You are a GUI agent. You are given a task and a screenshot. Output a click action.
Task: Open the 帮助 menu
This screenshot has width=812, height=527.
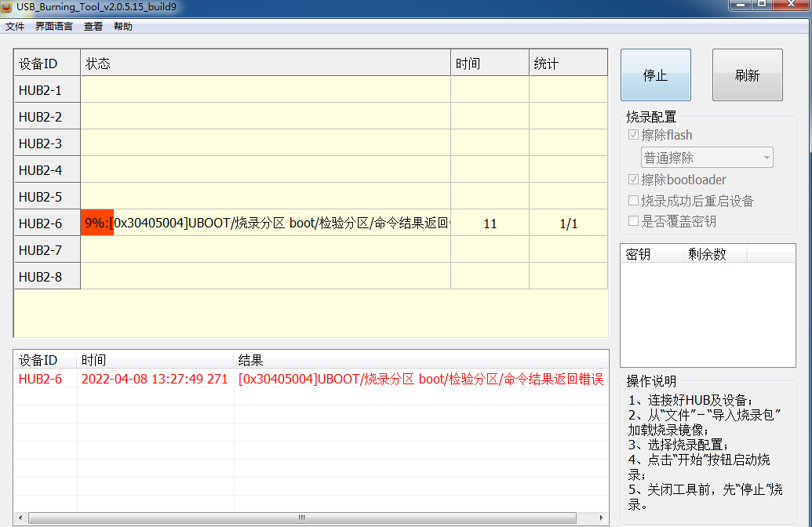tap(123, 27)
